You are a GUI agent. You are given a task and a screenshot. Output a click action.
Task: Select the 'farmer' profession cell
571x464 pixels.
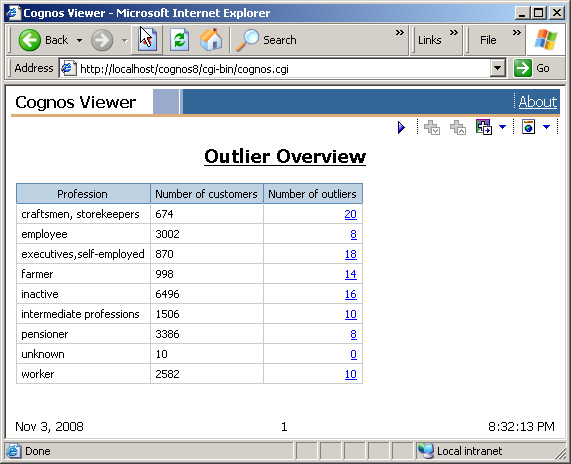tap(83, 274)
